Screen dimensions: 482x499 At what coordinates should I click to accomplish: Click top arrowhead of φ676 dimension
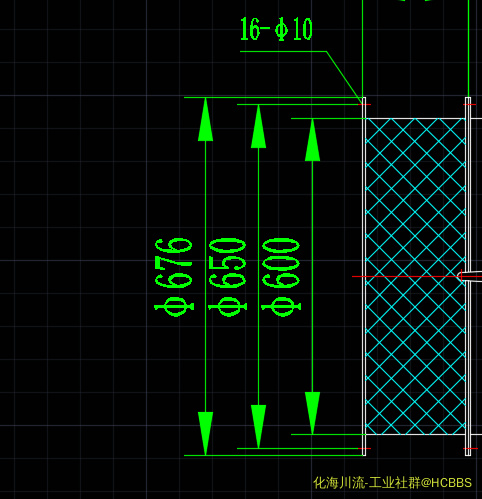tap(205, 119)
